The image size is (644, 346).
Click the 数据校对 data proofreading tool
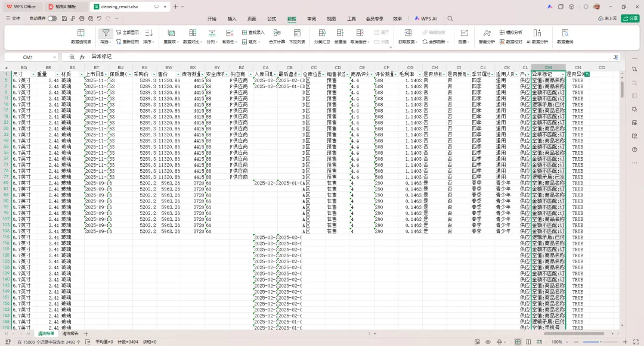pyautogui.click(x=511, y=42)
